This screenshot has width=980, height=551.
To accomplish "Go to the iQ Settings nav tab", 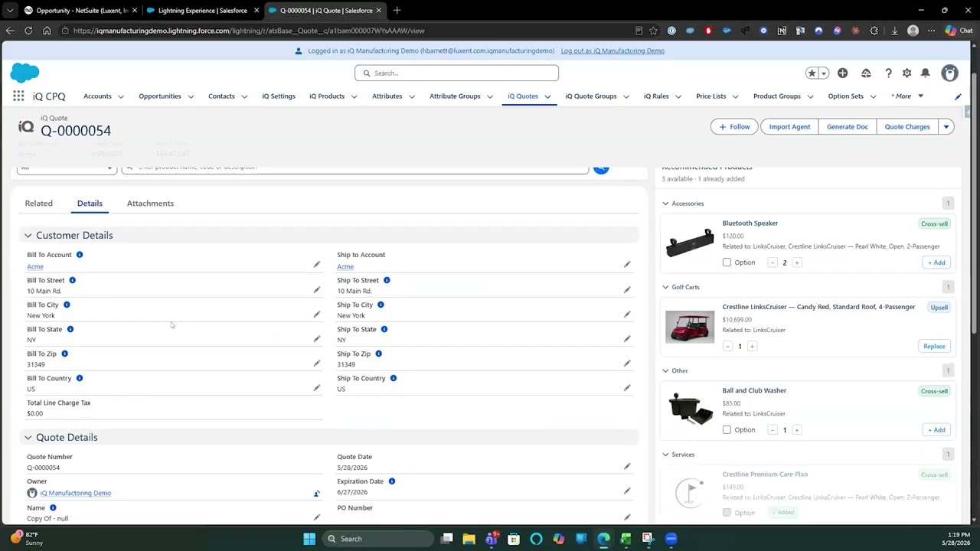I will click(279, 96).
